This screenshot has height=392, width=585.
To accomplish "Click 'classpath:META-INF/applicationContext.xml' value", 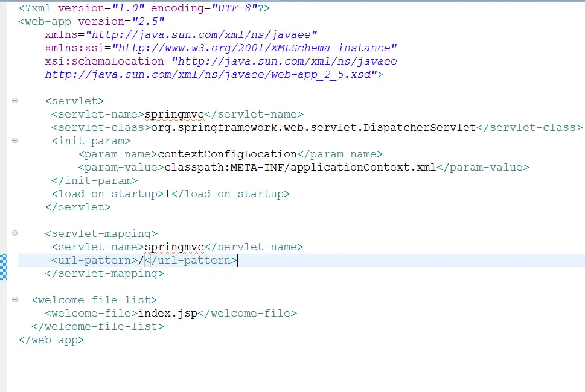I will click(300, 168).
